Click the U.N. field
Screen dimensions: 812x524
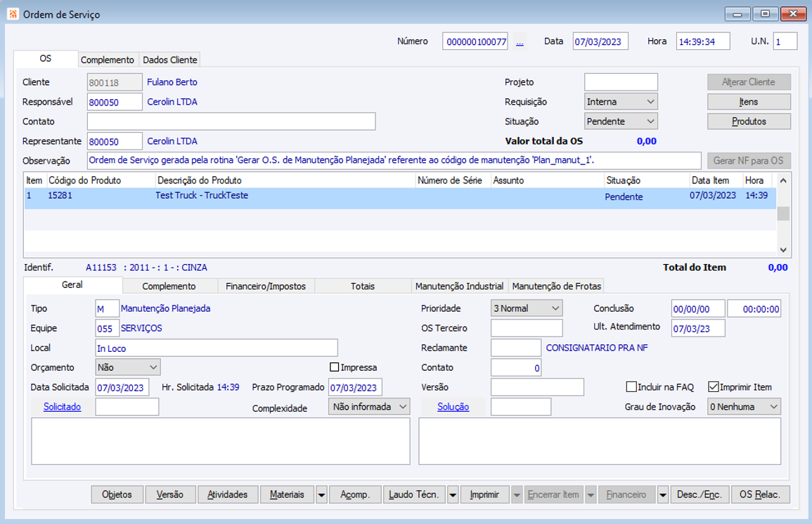point(785,41)
